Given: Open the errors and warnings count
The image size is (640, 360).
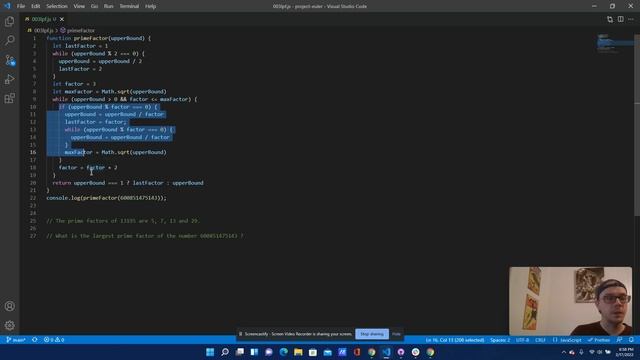Looking at the screenshot, I should click(54, 340).
